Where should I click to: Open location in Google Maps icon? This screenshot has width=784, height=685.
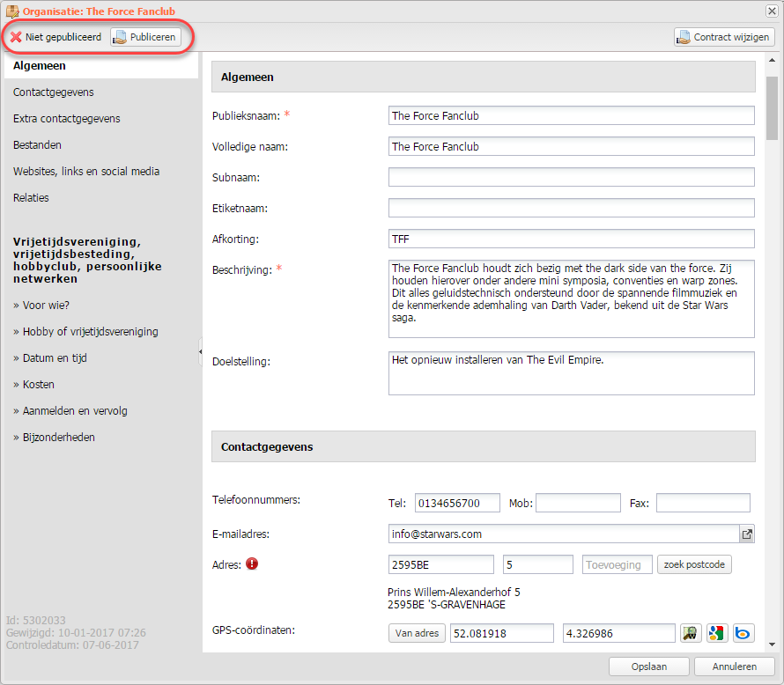717,633
